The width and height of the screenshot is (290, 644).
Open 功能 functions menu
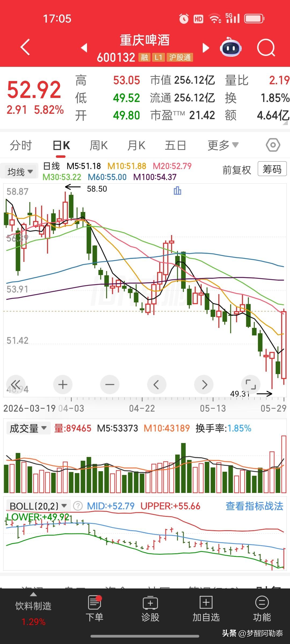(262, 609)
